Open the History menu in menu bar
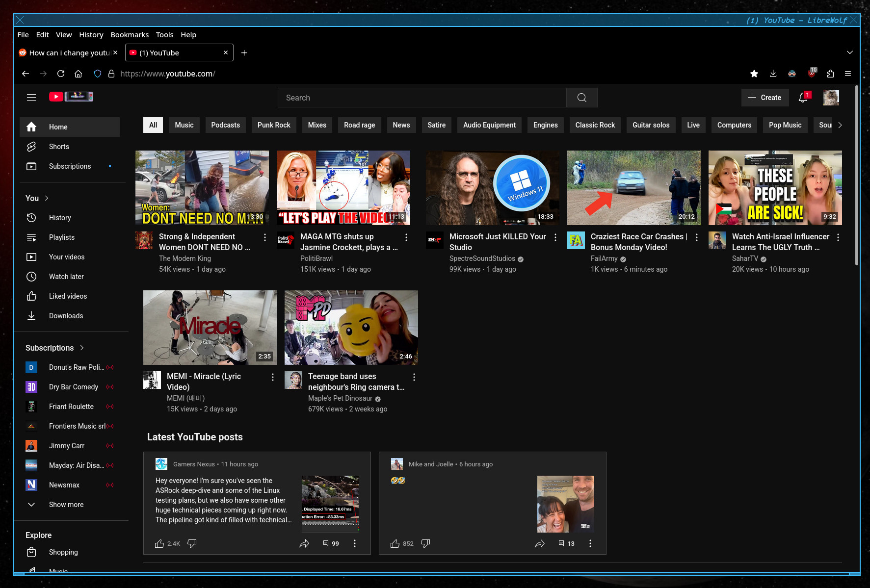870x588 pixels. coord(91,35)
